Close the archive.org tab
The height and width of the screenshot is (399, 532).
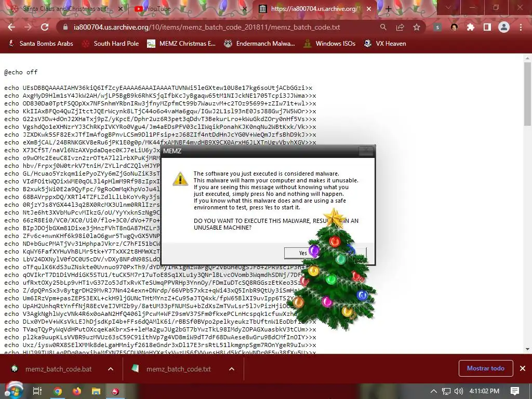click(x=369, y=9)
